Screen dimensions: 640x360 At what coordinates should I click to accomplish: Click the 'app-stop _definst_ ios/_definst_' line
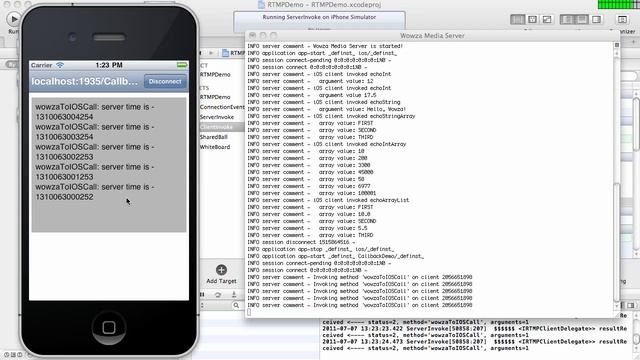tap(320, 249)
